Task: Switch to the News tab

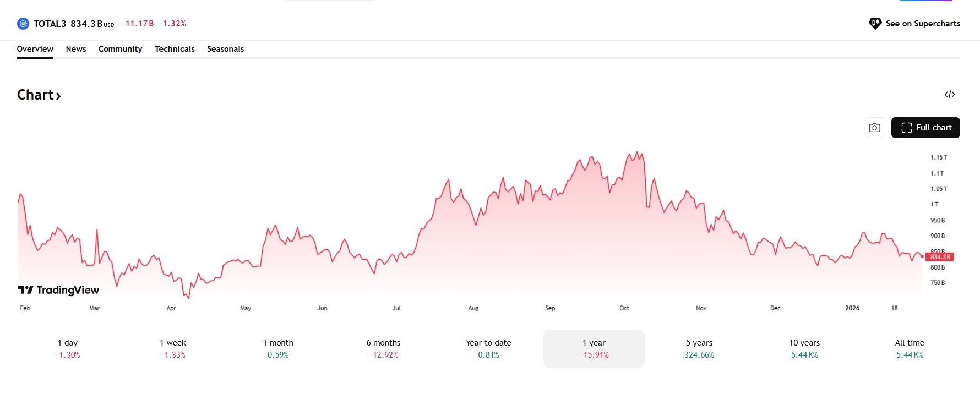Action: coord(76,49)
